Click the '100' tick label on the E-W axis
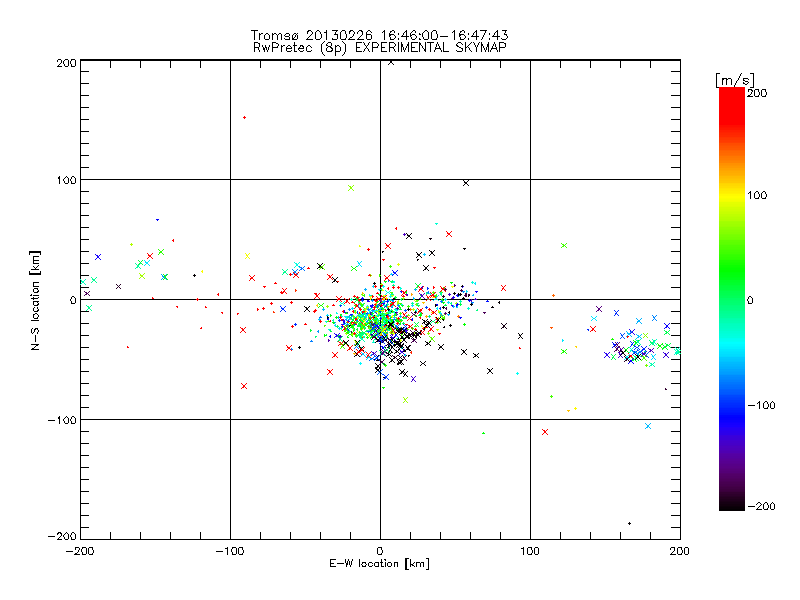Screen dimensions: 800x600 click(x=530, y=552)
